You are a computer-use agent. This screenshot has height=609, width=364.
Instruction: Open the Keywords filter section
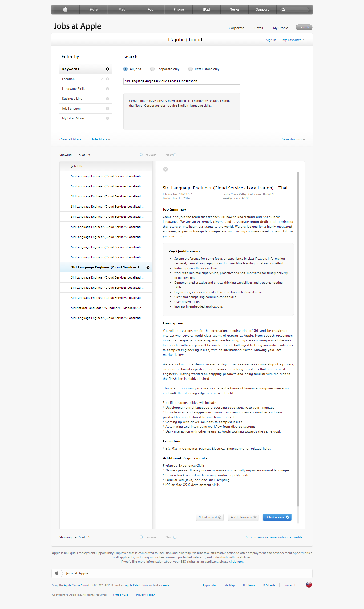pyautogui.click(x=86, y=69)
